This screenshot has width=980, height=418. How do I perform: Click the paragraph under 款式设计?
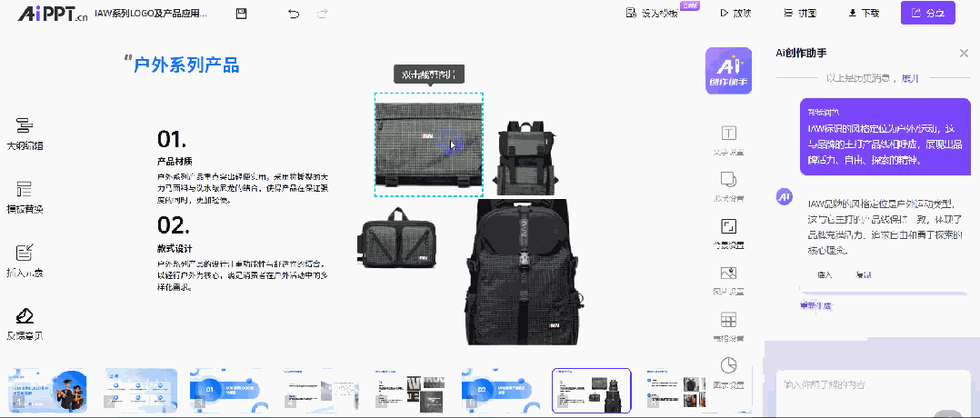[241, 275]
